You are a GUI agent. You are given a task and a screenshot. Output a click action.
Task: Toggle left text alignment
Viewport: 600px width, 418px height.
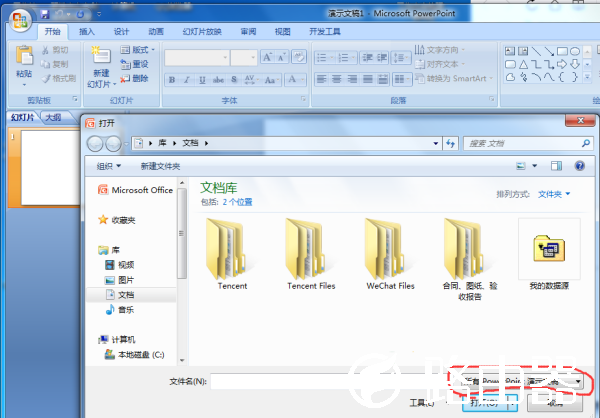click(321, 79)
